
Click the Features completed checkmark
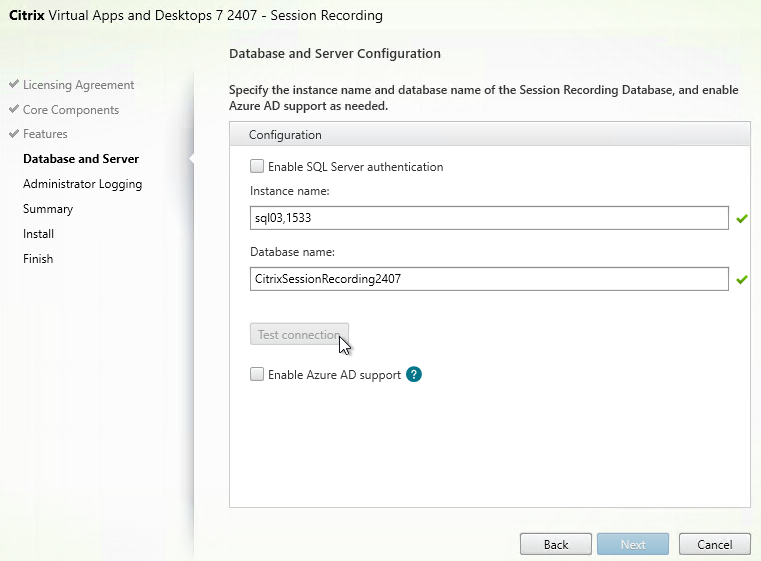[x=14, y=133]
